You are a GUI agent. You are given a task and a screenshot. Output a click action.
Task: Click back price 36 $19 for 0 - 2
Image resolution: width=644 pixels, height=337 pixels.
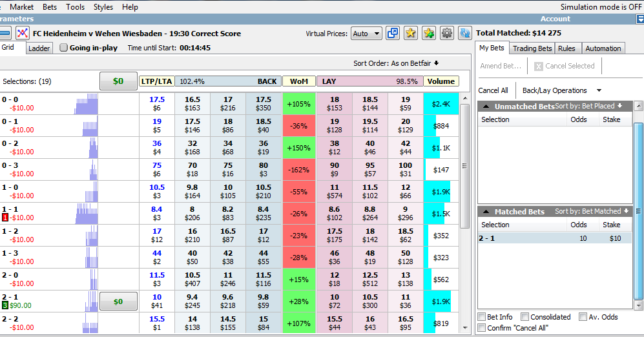click(264, 148)
